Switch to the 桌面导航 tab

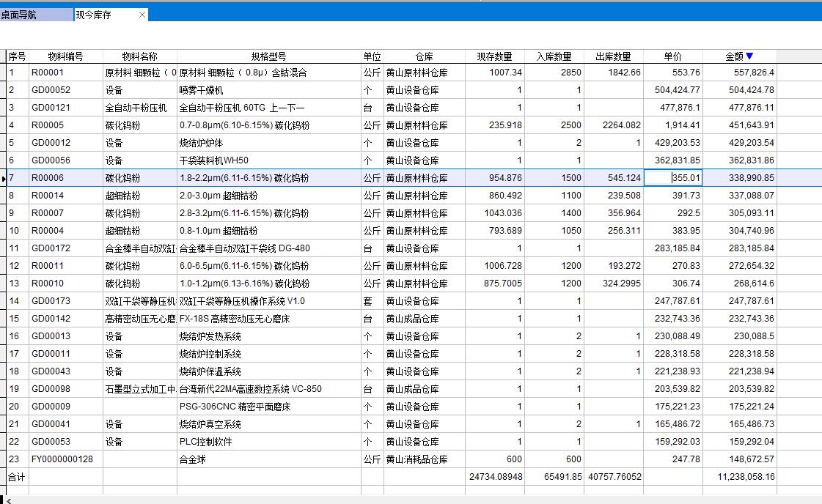coord(35,15)
